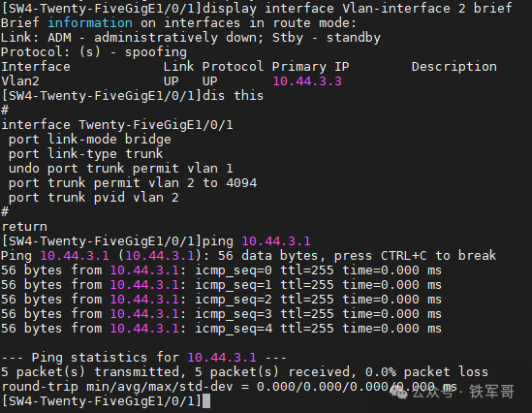Click the 0.0% packet loss text
Screen dimensions: 532x413
pyautogui.click(x=426, y=372)
